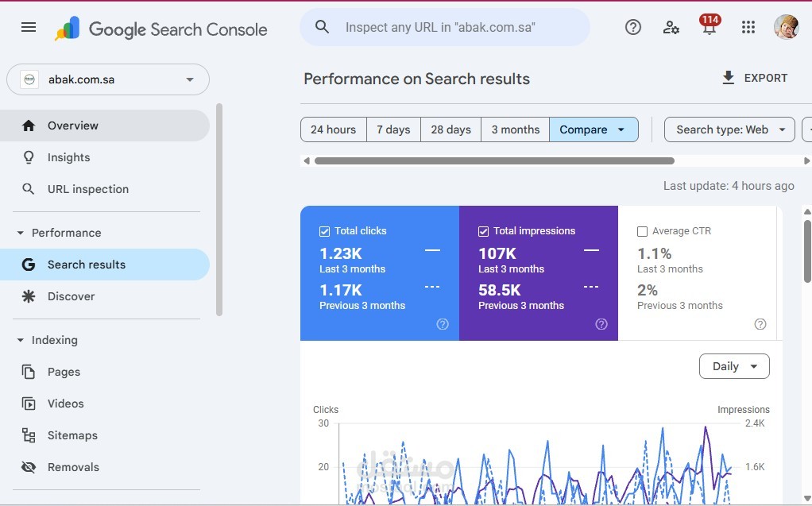The height and width of the screenshot is (506, 812).
Task: Click the Total clicks help icon
Action: [x=443, y=324]
